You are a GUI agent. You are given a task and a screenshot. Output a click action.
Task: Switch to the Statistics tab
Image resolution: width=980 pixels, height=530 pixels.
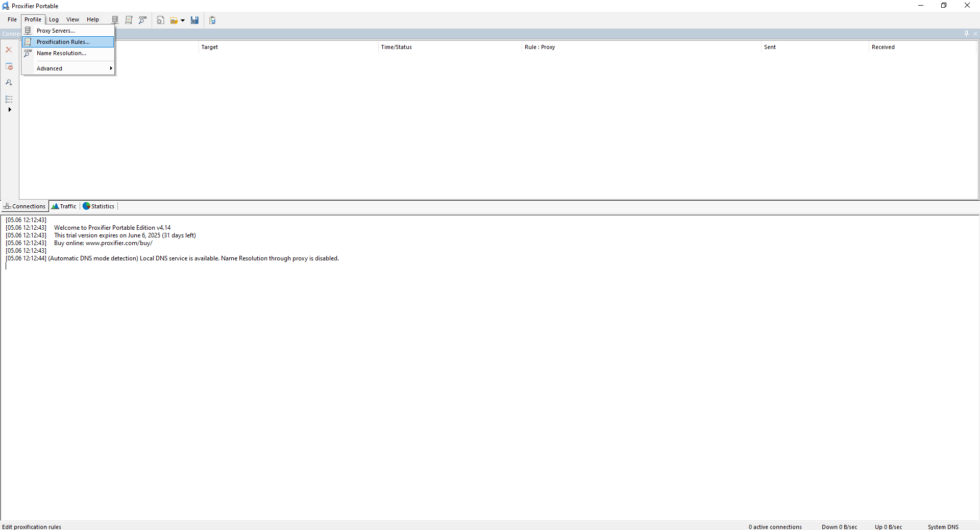click(x=99, y=206)
